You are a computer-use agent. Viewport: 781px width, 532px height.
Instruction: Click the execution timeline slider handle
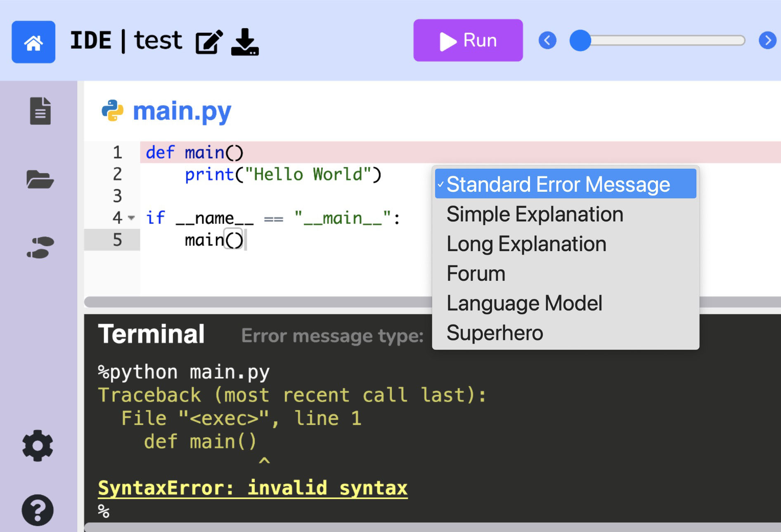pyautogui.click(x=580, y=40)
